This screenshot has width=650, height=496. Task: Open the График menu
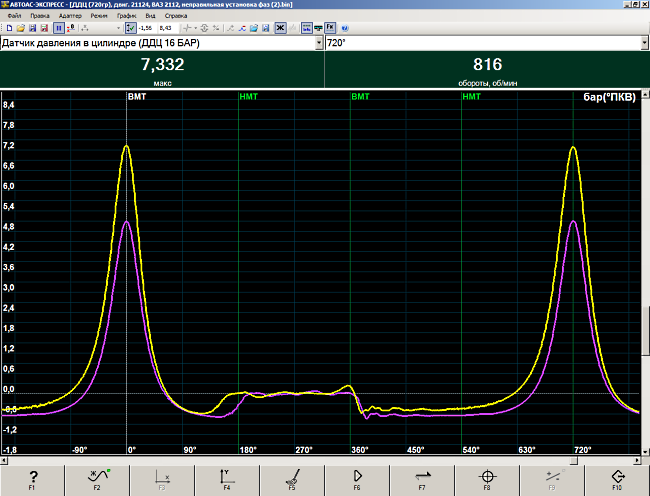pos(128,16)
